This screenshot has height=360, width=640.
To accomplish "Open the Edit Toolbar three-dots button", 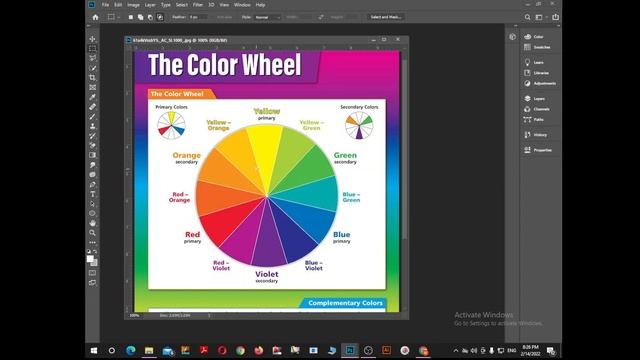I will [x=93, y=242].
